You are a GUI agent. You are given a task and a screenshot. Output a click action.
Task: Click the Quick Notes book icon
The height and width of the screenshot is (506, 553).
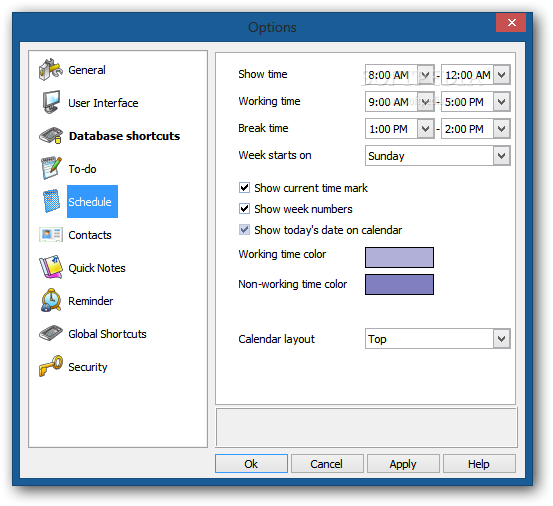pyautogui.click(x=51, y=267)
